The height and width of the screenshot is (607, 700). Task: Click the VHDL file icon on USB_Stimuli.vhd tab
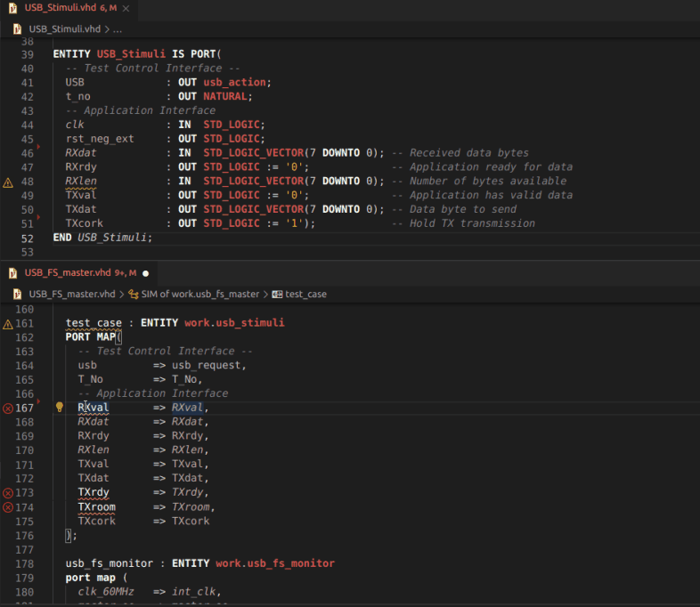click(x=13, y=7)
